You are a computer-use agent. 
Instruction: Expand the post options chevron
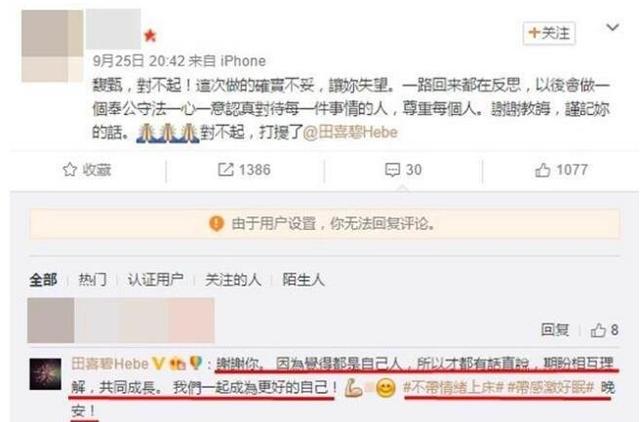tap(612, 27)
